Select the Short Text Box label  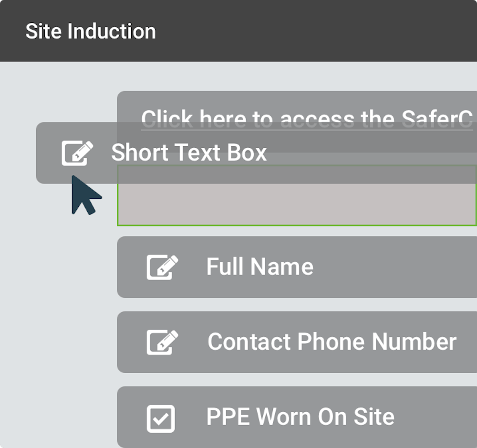pos(189,152)
